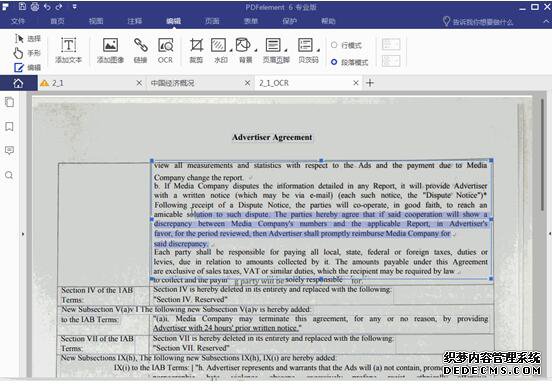Click the lower disabled alignment icon in ribbon
The height and width of the screenshot is (385, 552).
[391, 61]
